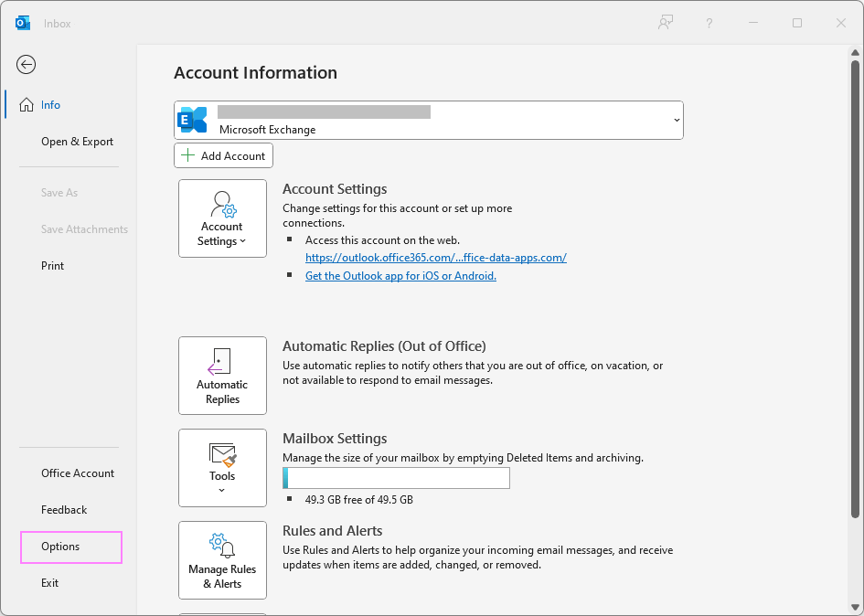Screen dimensions: 864x616
Task: Open Outlook Options
Action: point(60,547)
